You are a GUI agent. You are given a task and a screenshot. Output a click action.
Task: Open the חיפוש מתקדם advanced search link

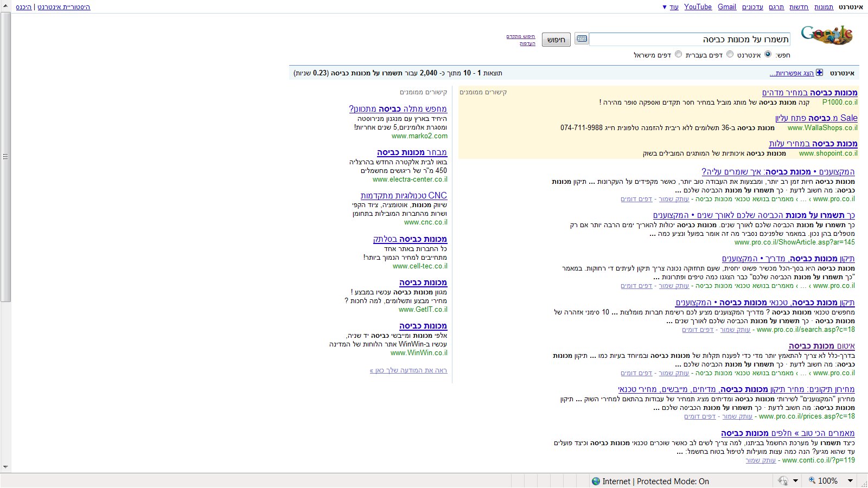coord(521,37)
